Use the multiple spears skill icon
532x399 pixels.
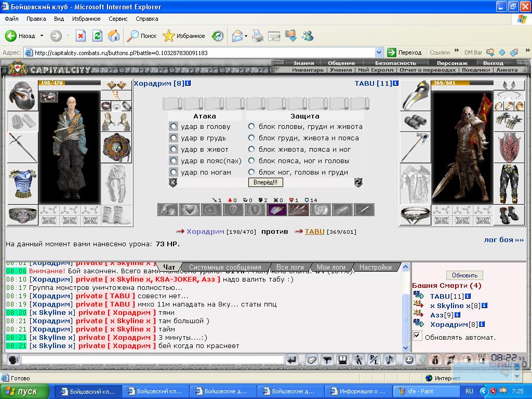299,210
